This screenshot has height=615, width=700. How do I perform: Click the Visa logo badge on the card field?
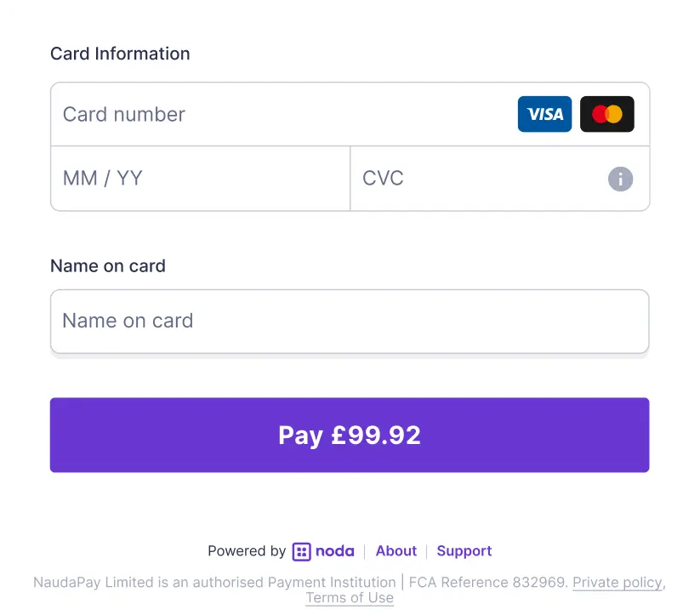tap(544, 114)
